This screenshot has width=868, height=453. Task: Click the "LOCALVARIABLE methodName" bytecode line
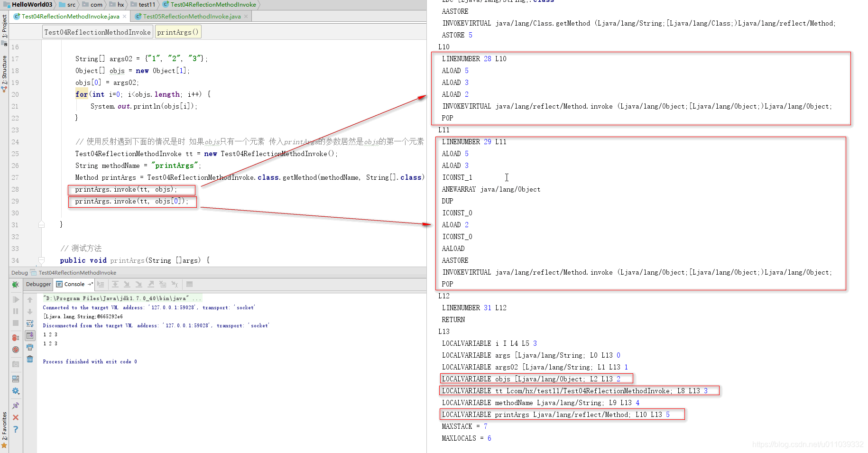click(x=541, y=403)
